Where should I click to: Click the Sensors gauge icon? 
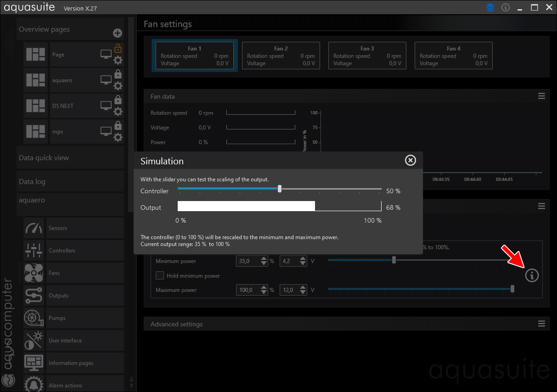click(34, 228)
